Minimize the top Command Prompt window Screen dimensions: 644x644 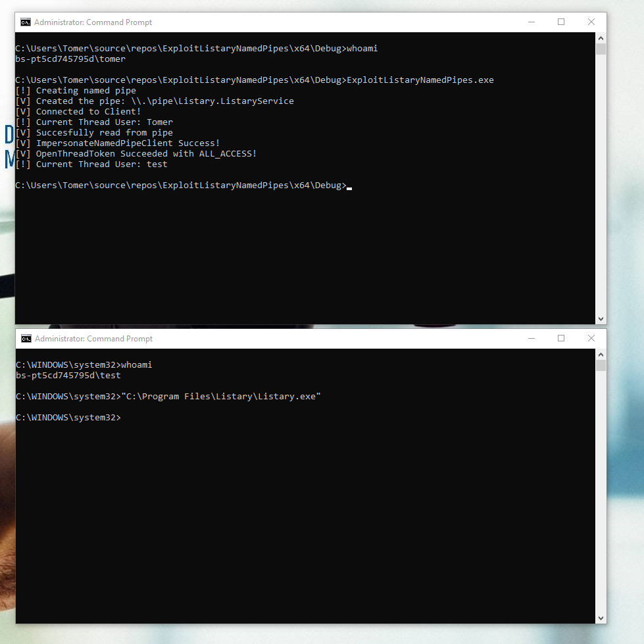pyautogui.click(x=532, y=22)
